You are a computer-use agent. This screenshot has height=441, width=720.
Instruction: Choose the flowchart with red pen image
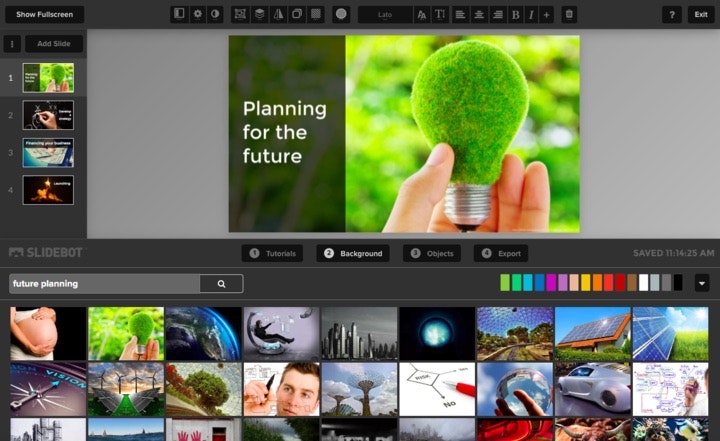tap(437, 389)
